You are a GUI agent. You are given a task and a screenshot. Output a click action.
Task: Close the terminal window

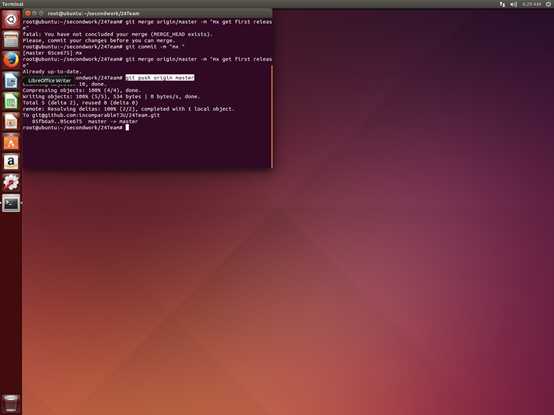28,13
